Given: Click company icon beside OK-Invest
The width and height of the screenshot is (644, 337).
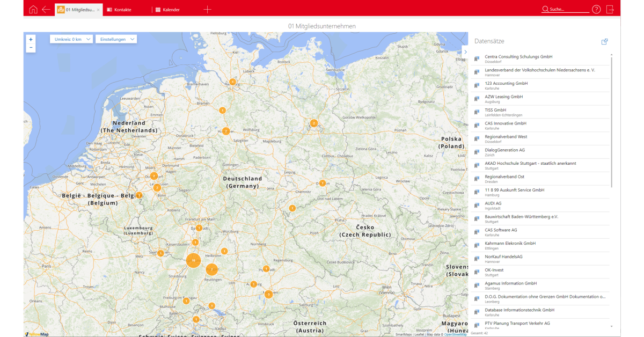Looking at the screenshot, I should click(477, 272).
